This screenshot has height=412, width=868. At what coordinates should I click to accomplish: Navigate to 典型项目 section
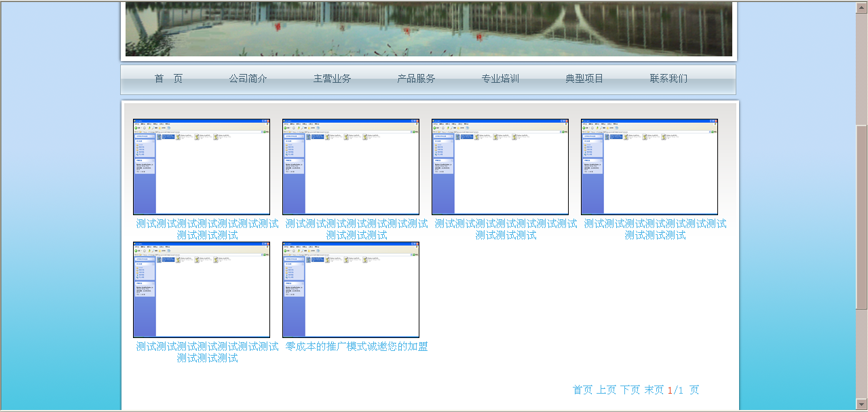pyautogui.click(x=584, y=79)
